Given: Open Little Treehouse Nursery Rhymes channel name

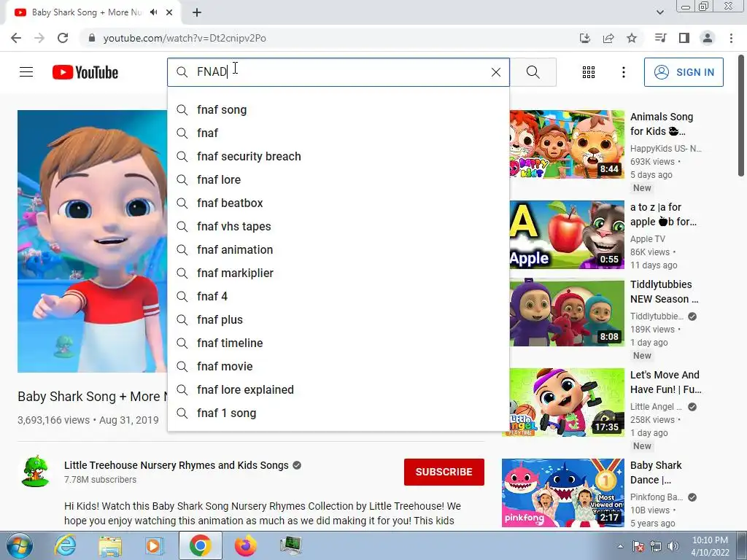Looking at the screenshot, I should [177, 465].
